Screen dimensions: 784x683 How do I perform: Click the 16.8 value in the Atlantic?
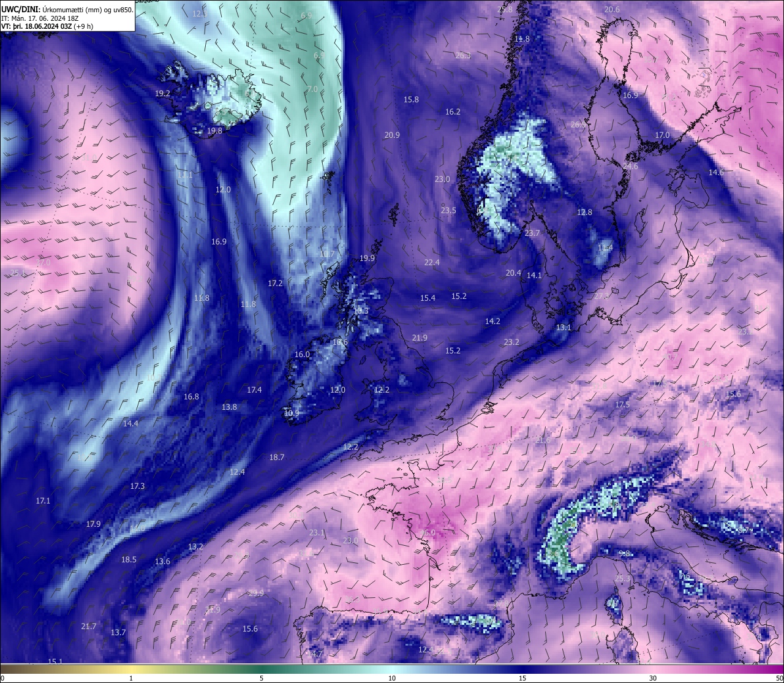click(x=191, y=396)
